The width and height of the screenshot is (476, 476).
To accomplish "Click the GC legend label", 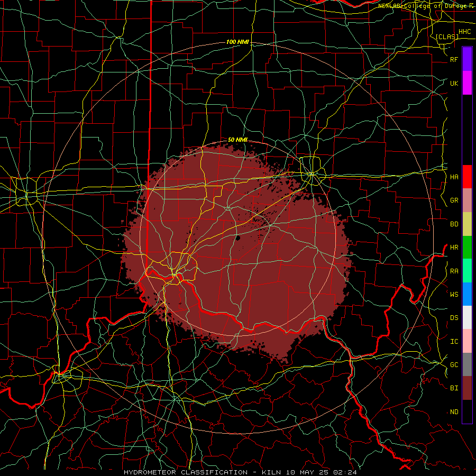I will pos(454,364).
